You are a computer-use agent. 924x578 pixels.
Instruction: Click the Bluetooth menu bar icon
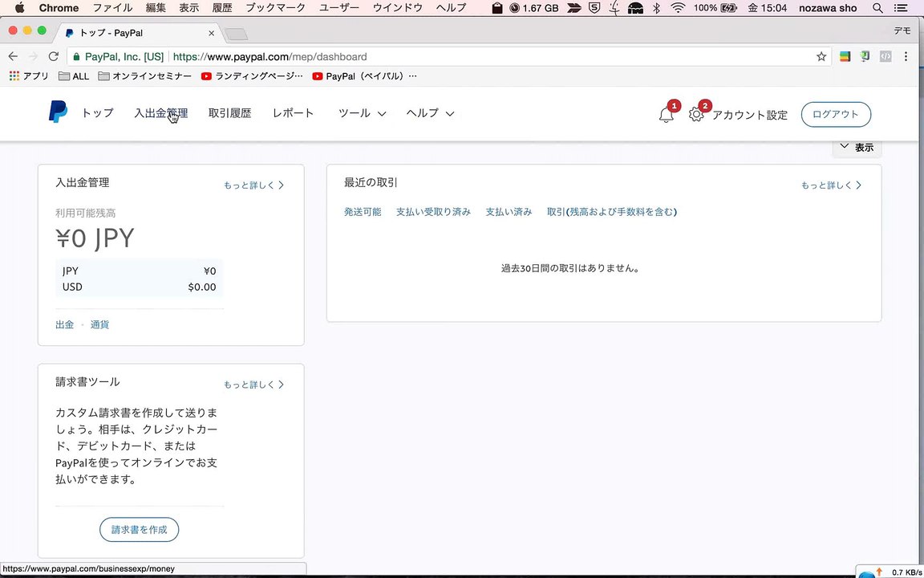tap(656, 8)
